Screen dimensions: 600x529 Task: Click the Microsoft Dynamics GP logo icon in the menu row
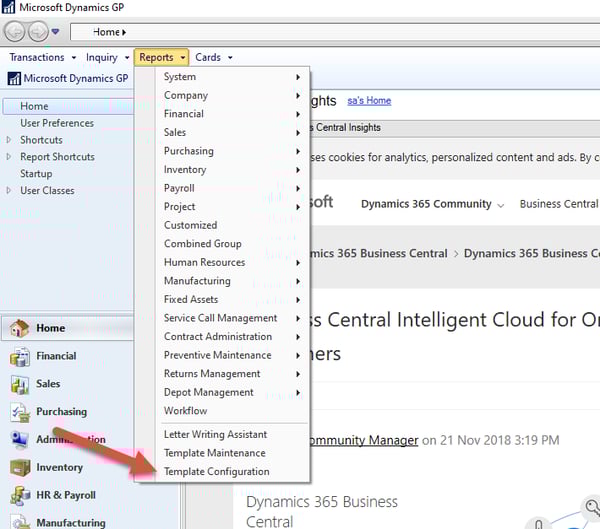(x=14, y=78)
